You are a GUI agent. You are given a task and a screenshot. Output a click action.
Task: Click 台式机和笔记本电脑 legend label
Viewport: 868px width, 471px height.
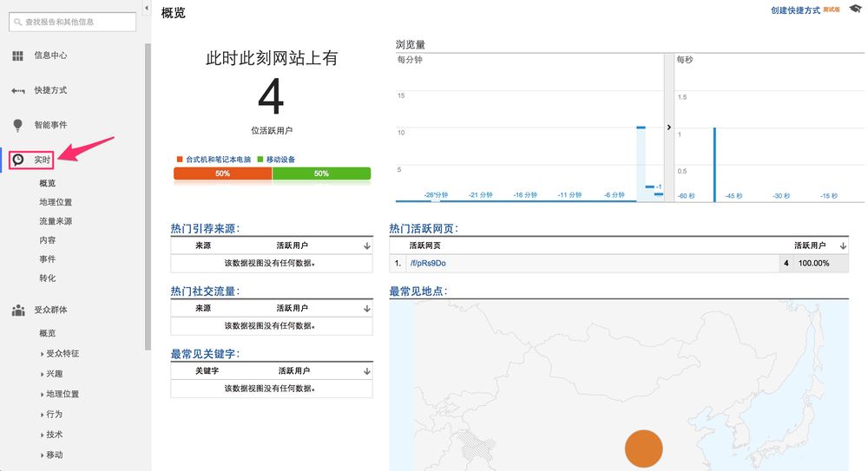pyautogui.click(x=218, y=160)
